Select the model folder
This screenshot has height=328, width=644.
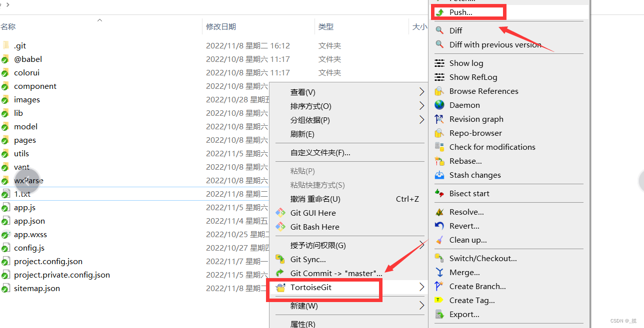[x=25, y=126]
